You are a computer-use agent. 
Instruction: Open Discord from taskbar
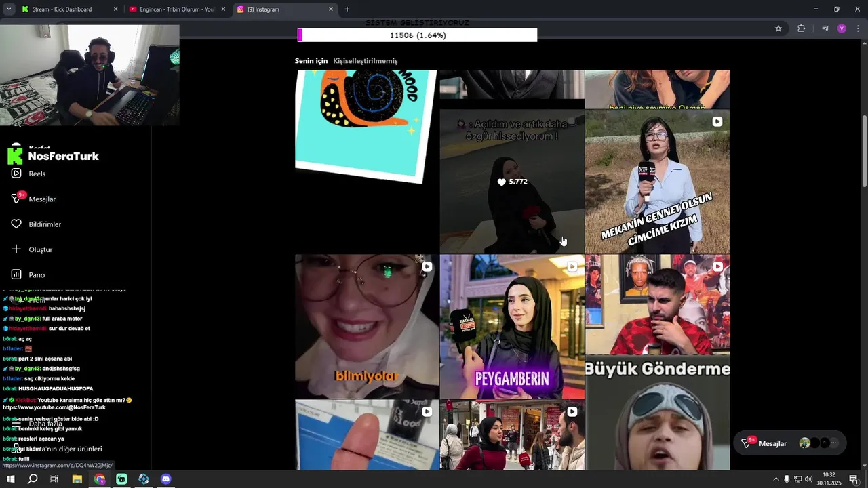(166, 479)
